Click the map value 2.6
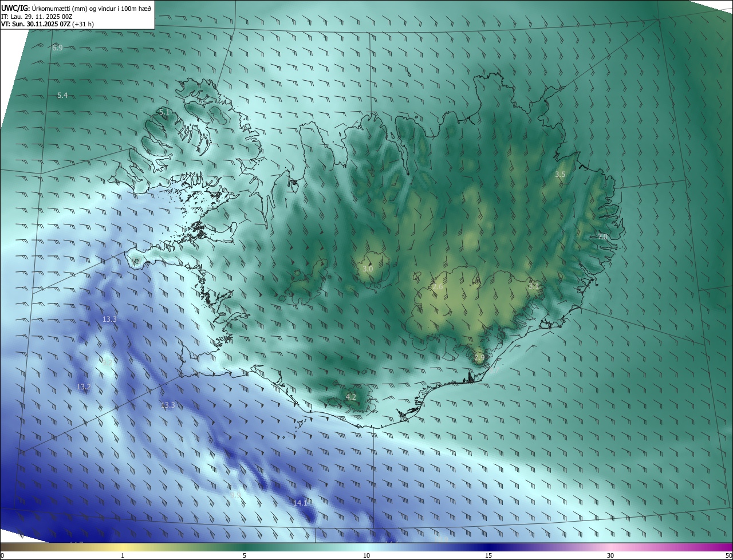 (x=438, y=286)
